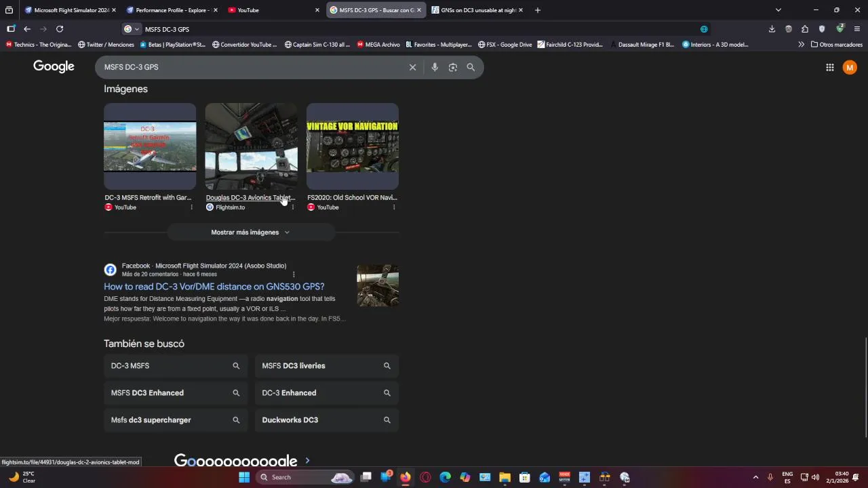This screenshot has width=868, height=488.
Task: Open the MEGA Archivo bookmark
Action: [378, 45]
